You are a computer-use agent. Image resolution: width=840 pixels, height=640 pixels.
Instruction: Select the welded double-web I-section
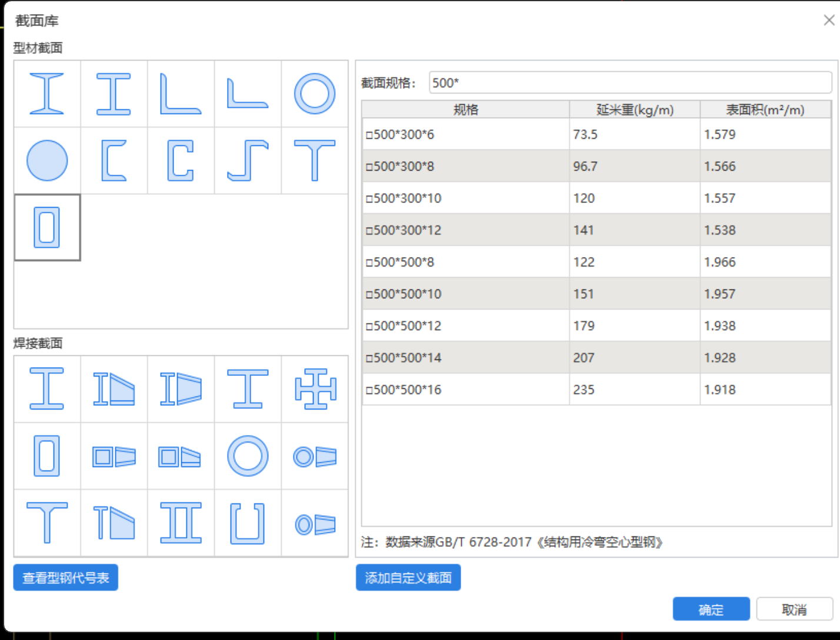181,523
